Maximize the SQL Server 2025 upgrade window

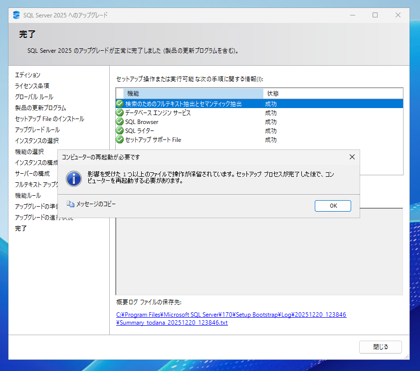tap(375, 15)
